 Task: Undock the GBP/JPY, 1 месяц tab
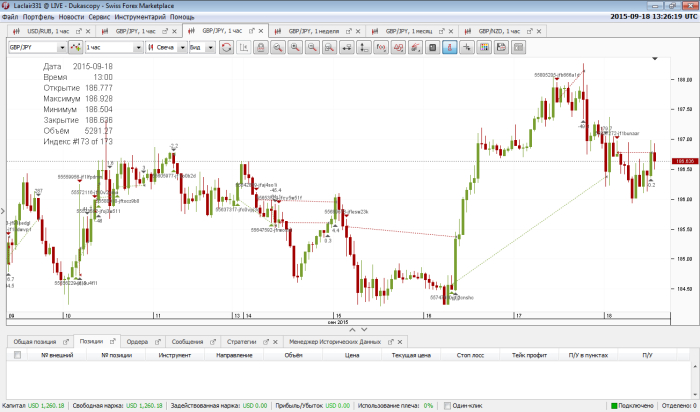pyautogui.click(x=442, y=31)
